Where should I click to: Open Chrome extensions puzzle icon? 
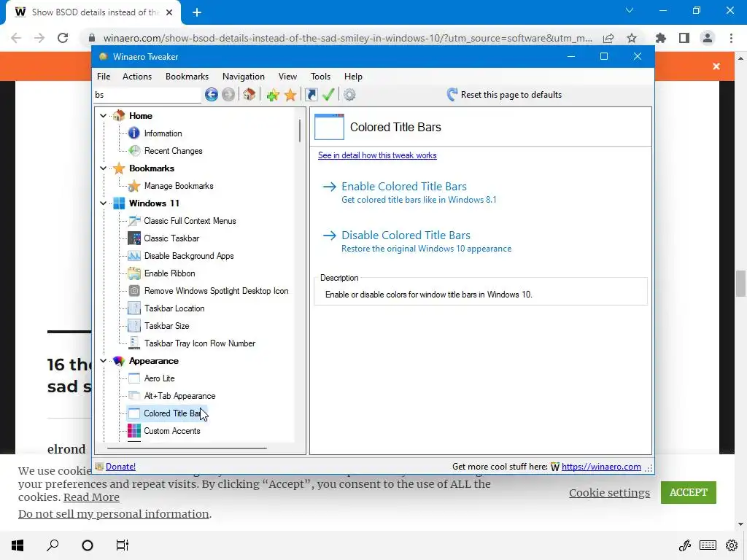[x=661, y=38]
